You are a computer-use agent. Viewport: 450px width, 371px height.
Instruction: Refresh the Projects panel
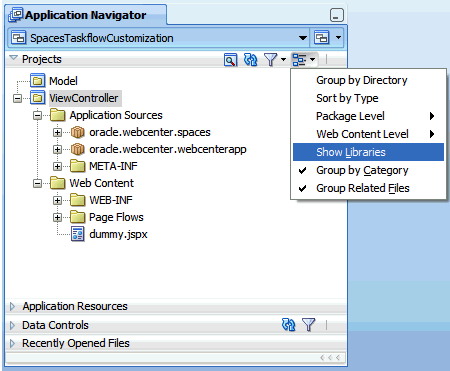click(x=250, y=60)
